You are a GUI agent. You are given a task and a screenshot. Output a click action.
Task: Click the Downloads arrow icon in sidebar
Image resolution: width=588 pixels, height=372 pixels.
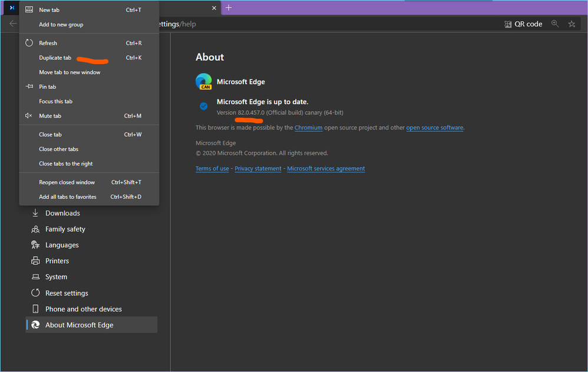point(35,213)
